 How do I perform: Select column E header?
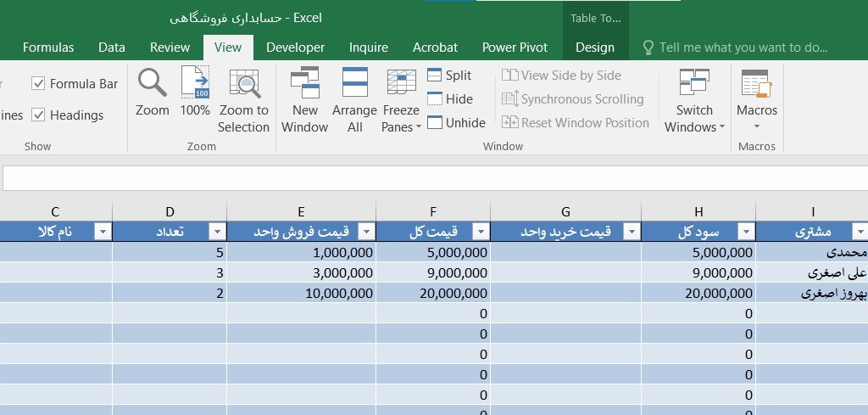[301, 211]
